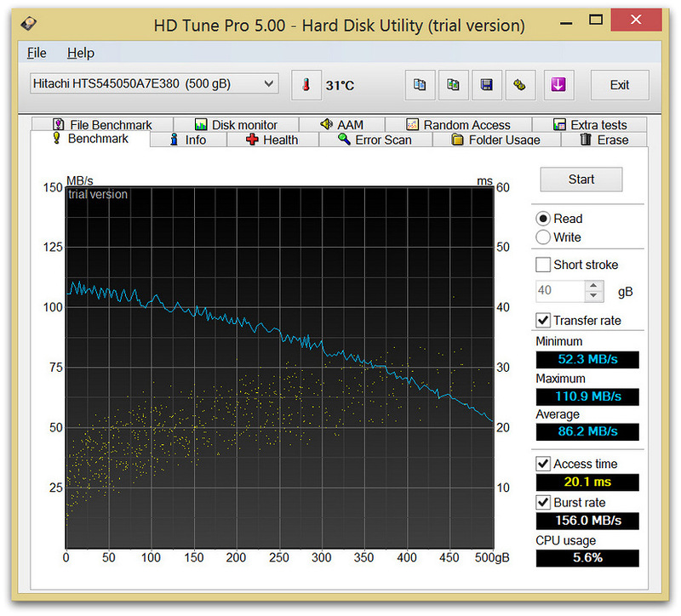Select the Benchmark tab
The image size is (681, 616).
(x=90, y=139)
